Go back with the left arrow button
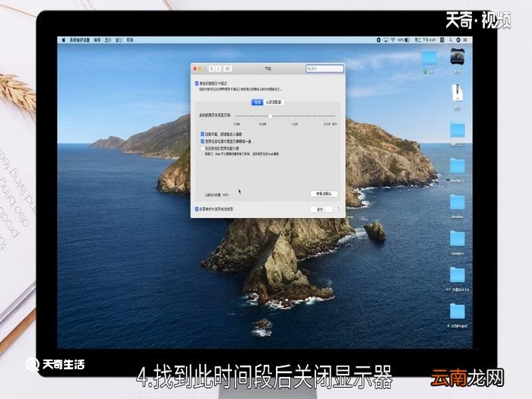This screenshot has width=532, height=399. click(212, 69)
